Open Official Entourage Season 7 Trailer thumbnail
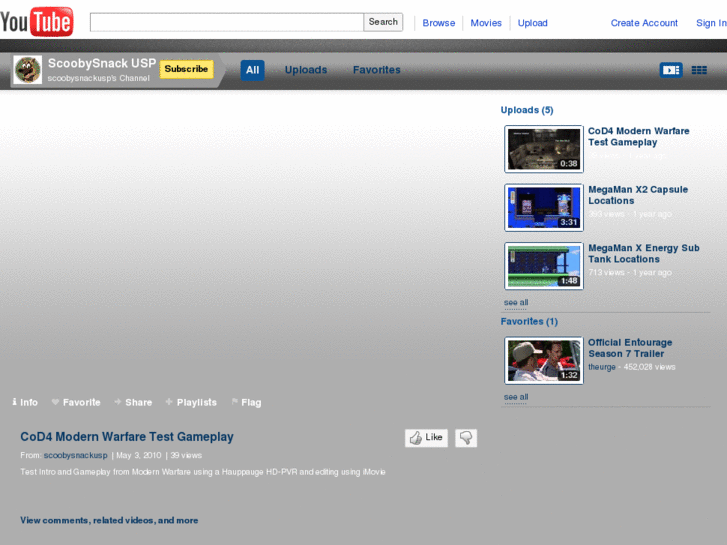The width and height of the screenshot is (727, 545). 544,360
